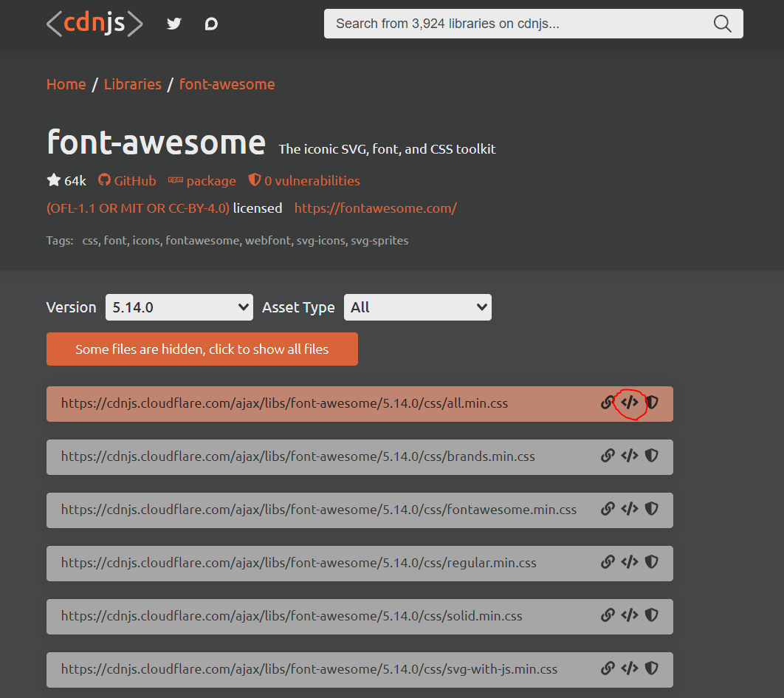Select the regular.min.css URL text
Screen dimensions: 784x698
[x=299, y=563]
